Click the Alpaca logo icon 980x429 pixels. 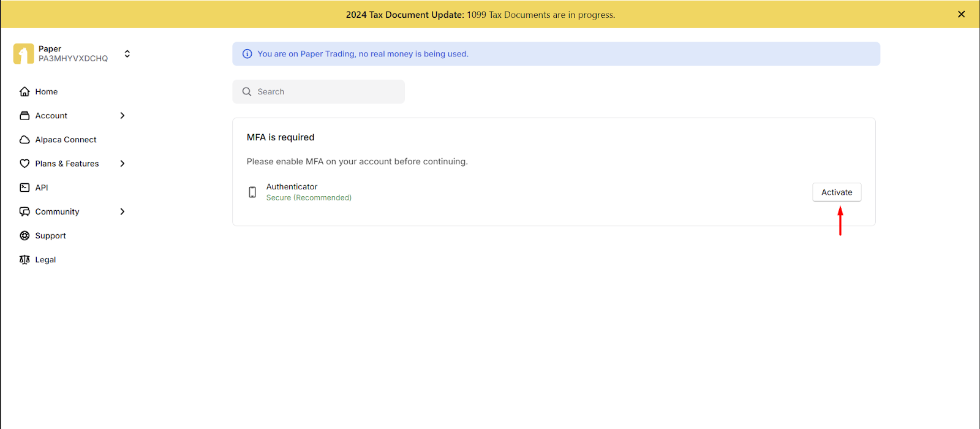24,54
